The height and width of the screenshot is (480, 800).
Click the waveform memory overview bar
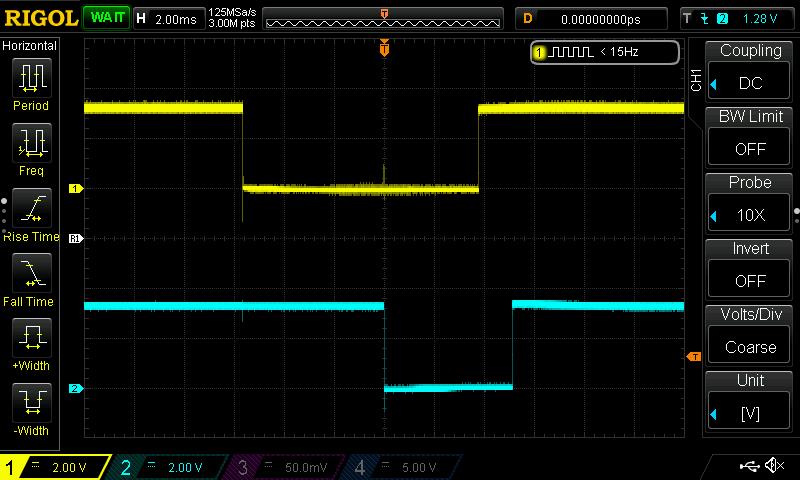[383, 19]
